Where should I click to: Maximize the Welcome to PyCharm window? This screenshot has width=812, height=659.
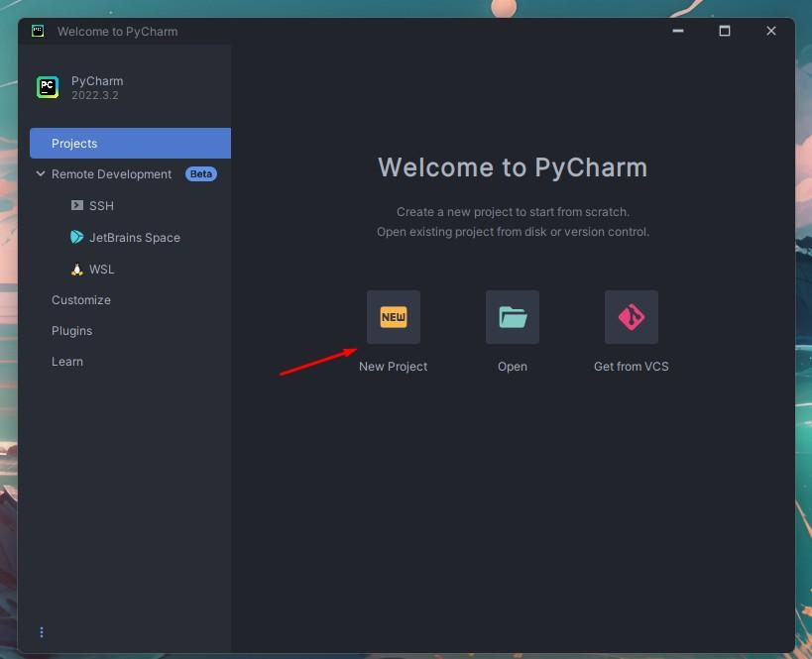click(725, 31)
